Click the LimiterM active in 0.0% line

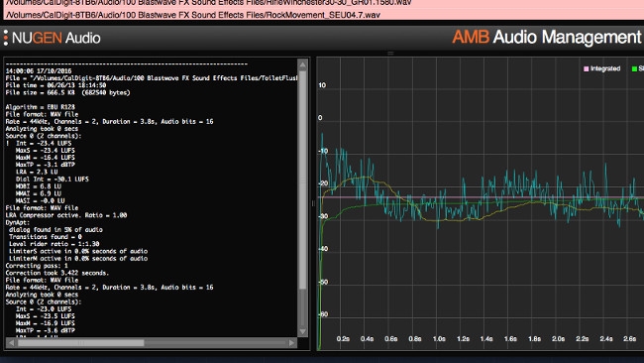[78, 259]
